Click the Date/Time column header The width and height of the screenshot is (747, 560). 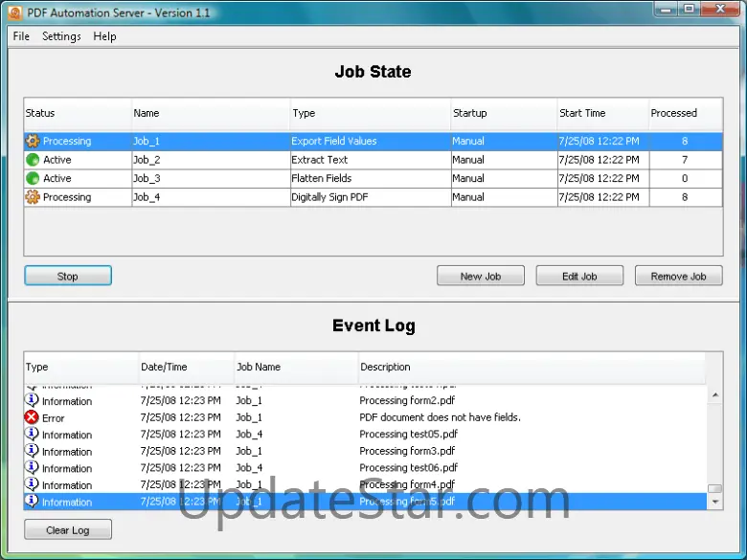click(187, 368)
